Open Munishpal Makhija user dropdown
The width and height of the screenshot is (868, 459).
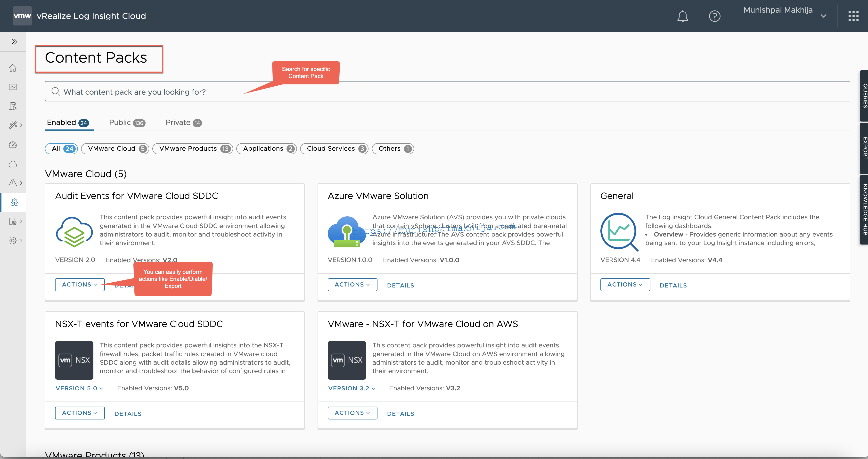pyautogui.click(x=785, y=13)
